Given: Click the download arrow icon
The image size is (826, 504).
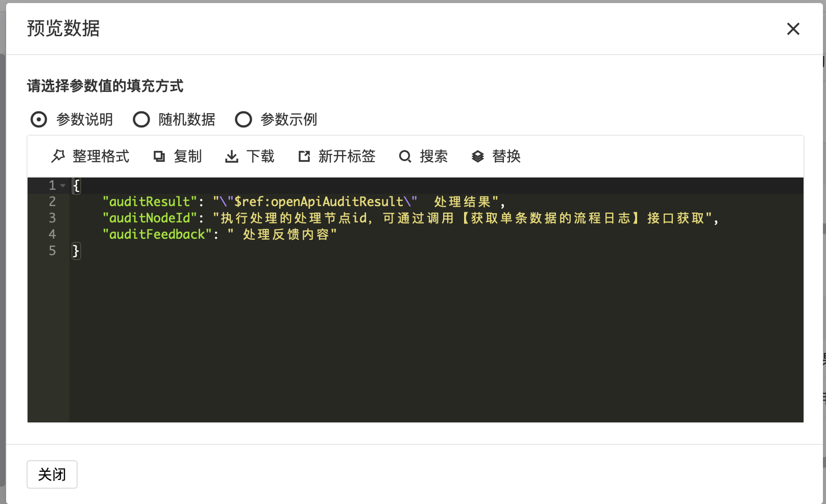Looking at the screenshot, I should (232, 157).
